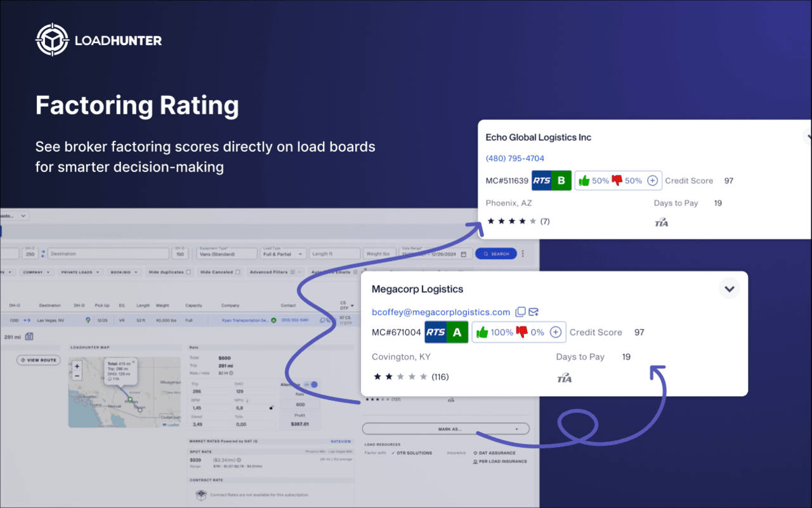
Task: Open the date range calendar icon
Action: 463,254
